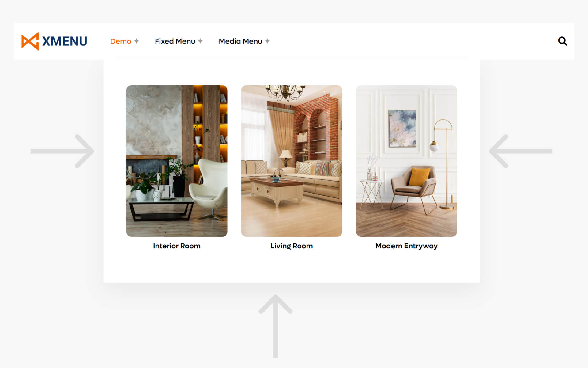Expand the plus icon beside Demo
This screenshot has height=368, width=588.
pyautogui.click(x=137, y=41)
